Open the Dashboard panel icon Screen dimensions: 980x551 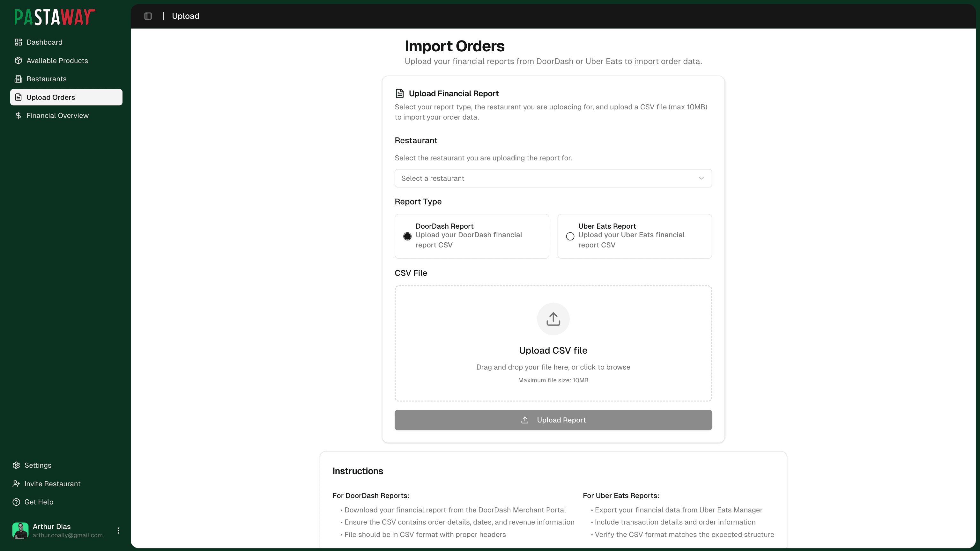[18, 42]
